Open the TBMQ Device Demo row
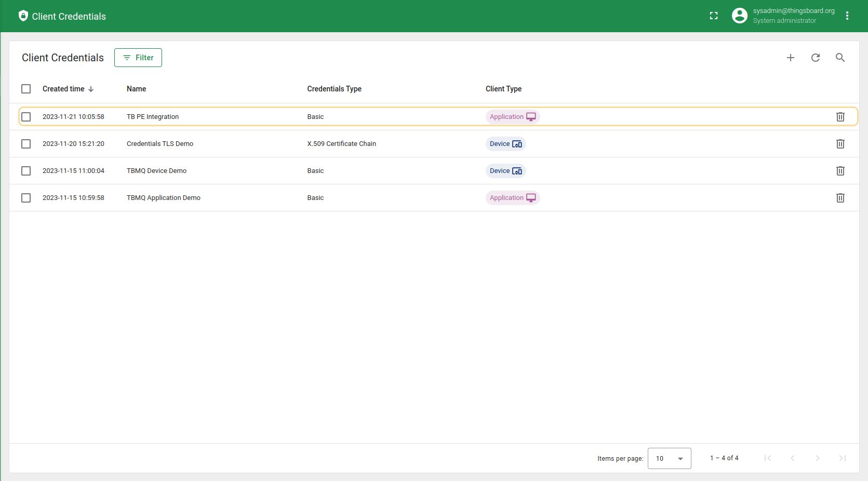Image resolution: width=868 pixels, height=481 pixels. click(156, 171)
